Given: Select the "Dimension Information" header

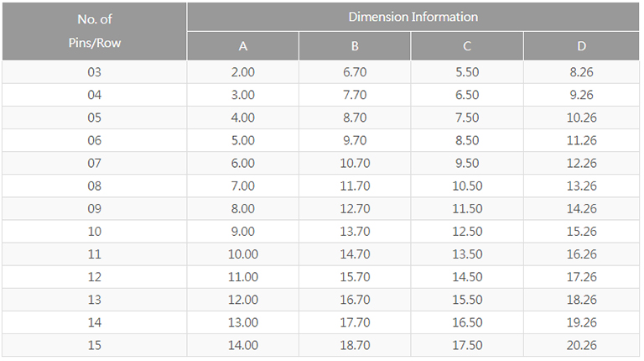Looking at the screenshot, I should pos(413,17).
